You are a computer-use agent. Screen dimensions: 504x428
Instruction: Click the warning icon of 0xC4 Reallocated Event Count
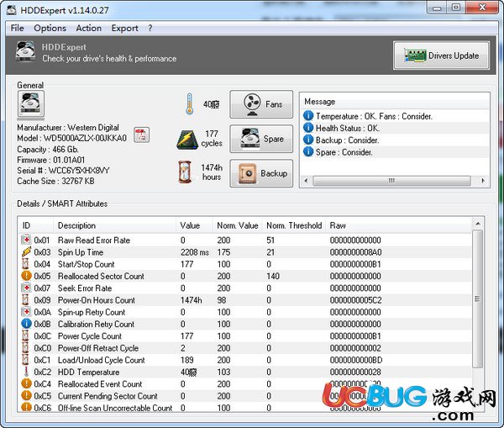click(26, 383)
